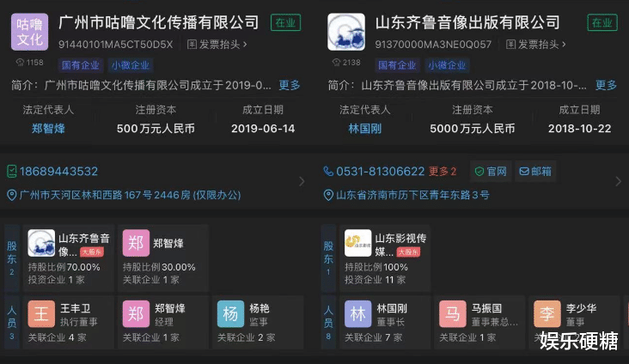Open shareholder 山东齐鲁音像 logo thumbnail
This screenshot has height=364, width=629.
coord(41,243)
